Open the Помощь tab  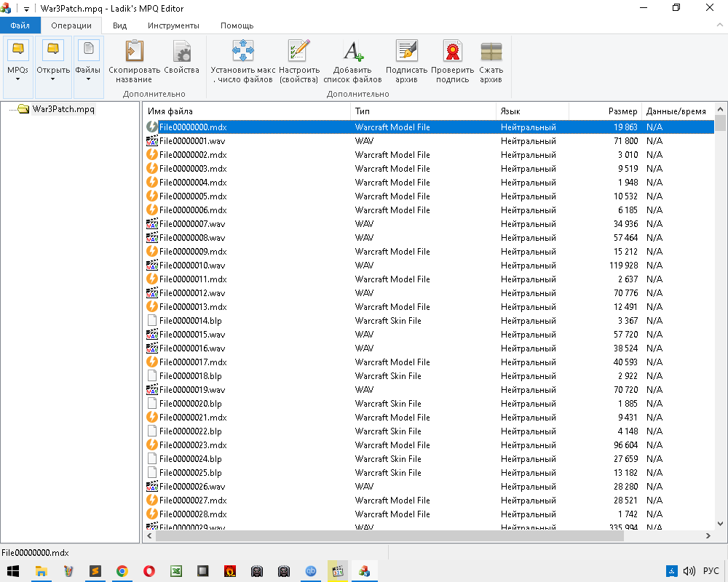[x=237, y=25]
